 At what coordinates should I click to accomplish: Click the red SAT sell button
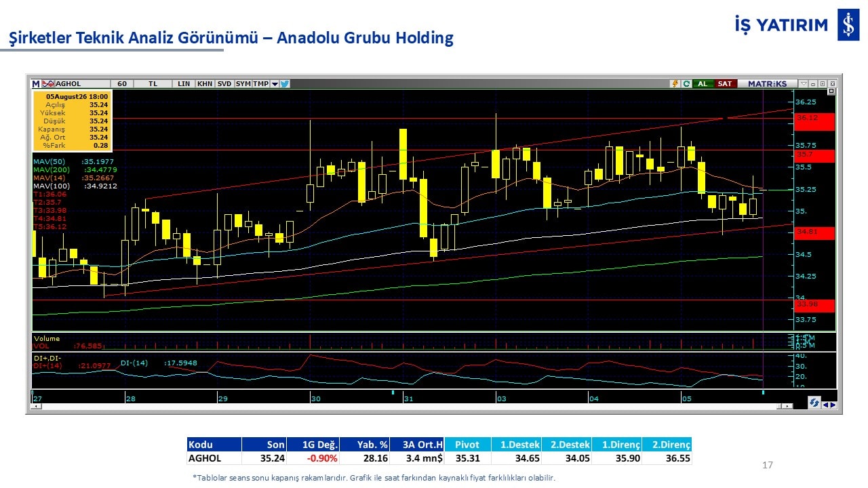pyautogui.click(x=725, y=84)
